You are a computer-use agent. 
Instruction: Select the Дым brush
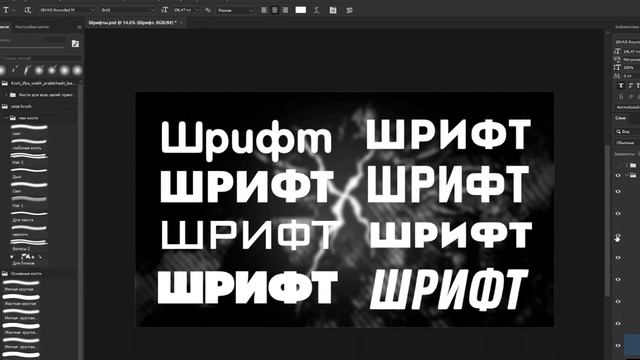tap(29, 173)
